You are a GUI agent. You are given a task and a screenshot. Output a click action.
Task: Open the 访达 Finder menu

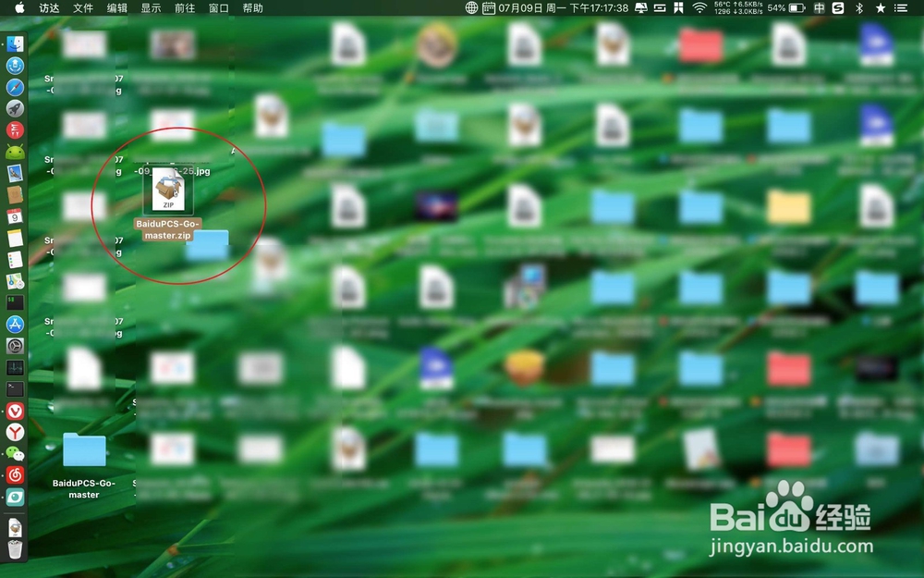point(49,7)
